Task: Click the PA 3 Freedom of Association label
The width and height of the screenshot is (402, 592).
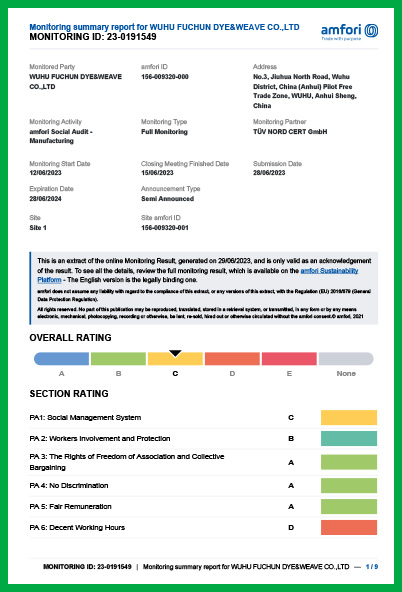Action: (127, 462)
